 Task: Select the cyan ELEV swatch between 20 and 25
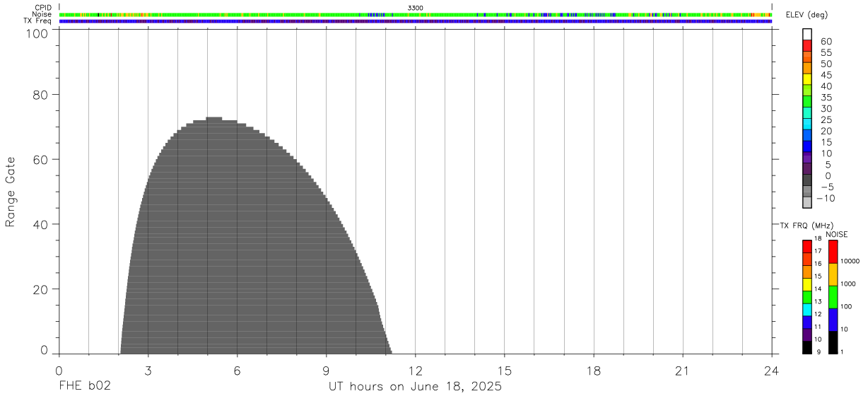point(807,124)
